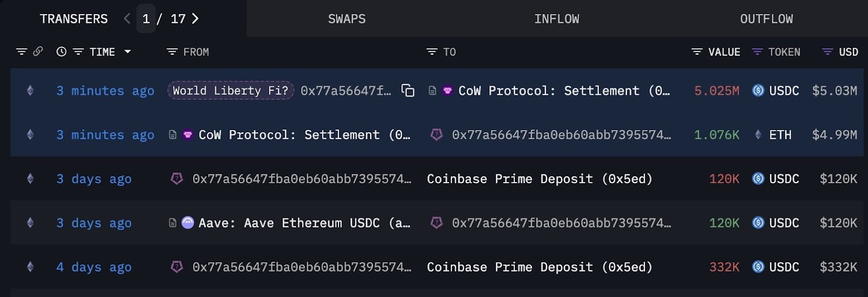Viewport: 868px width, 297px height.
Task: Click the page number 1 input
Action: click(x=146, y=19)
